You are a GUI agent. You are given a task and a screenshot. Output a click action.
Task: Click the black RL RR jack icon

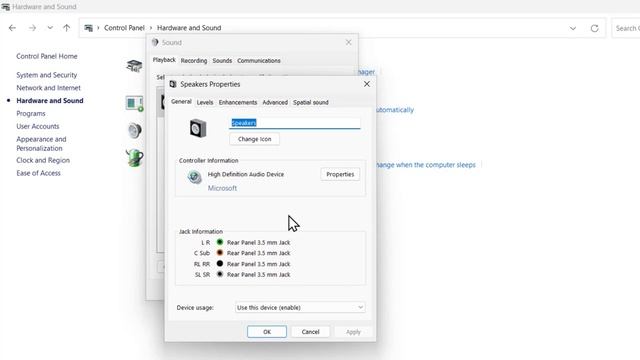[x=220, y=264]
